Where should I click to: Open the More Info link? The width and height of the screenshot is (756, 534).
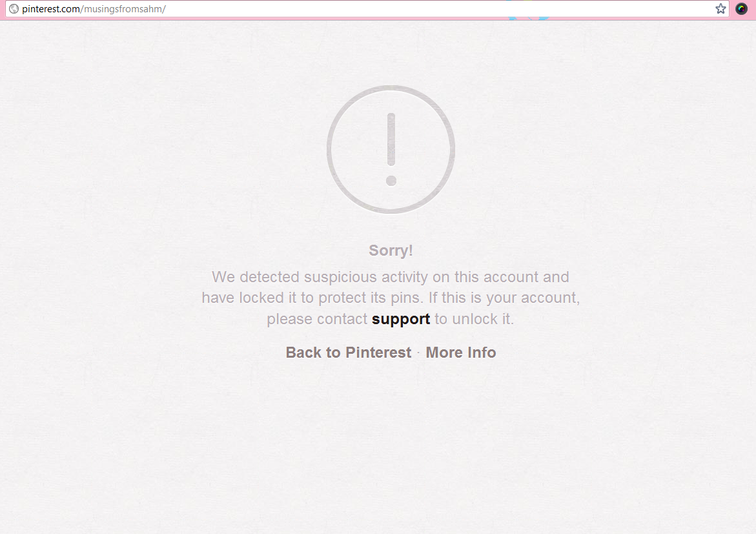pyautogui.click(x=460, y=353)
